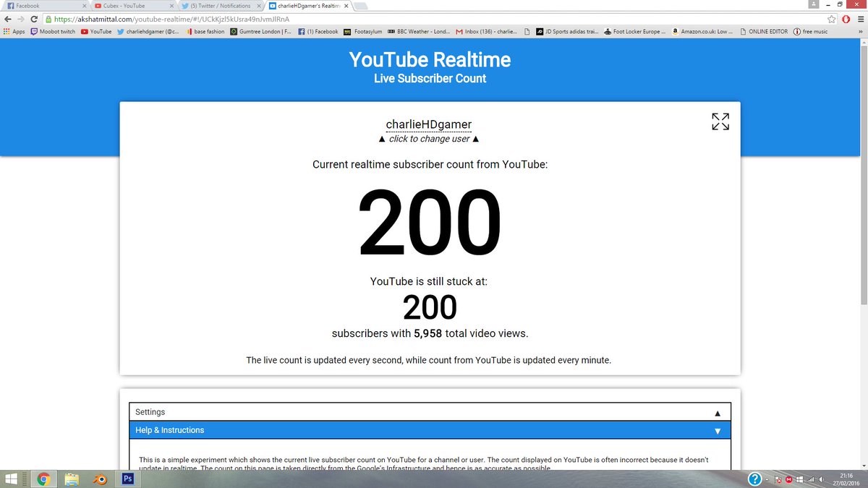Viewport: 868px width, 488px height.
Task: Open the charliehdgamer Twitter bookmark
Action: pos(148,32)
